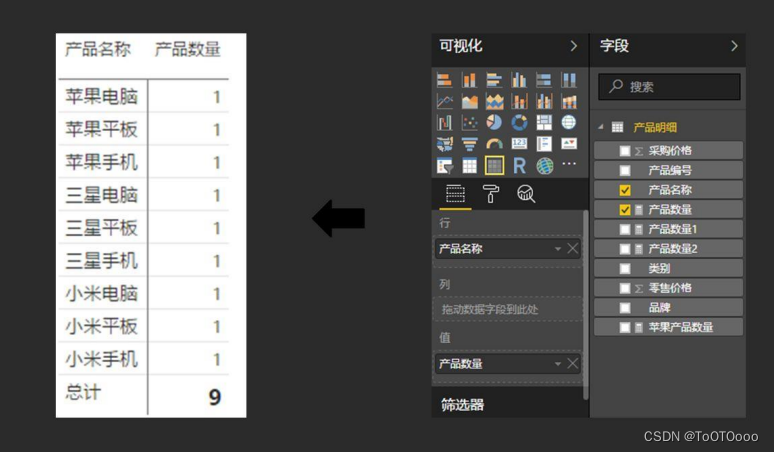Select the ArcGIS maps visual
The width and height of the screenshot is (774, 452).
544,166
